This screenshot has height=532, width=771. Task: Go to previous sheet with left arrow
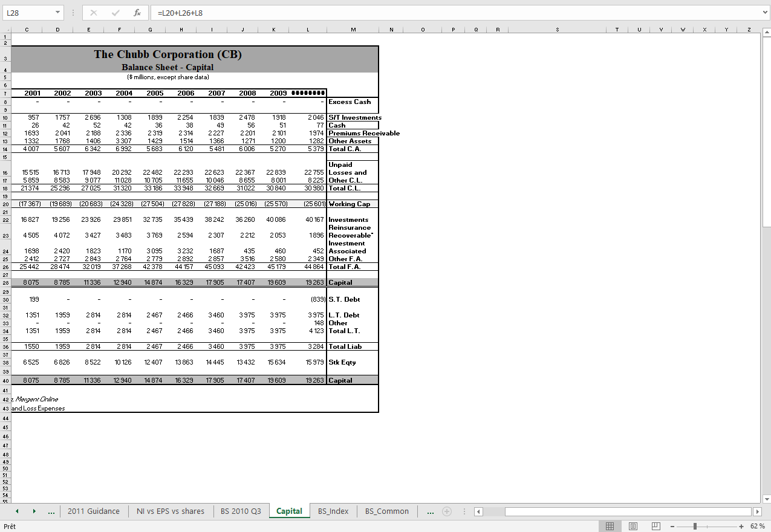(x=17, y=511)
